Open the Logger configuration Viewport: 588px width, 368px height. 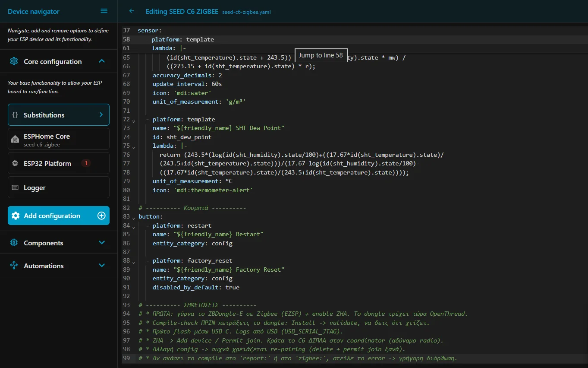pyautogui.click(x=59, y=187)
